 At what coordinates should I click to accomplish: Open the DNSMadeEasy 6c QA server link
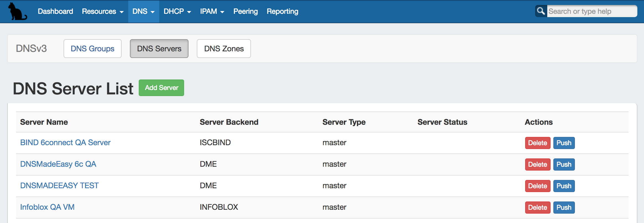58,164
